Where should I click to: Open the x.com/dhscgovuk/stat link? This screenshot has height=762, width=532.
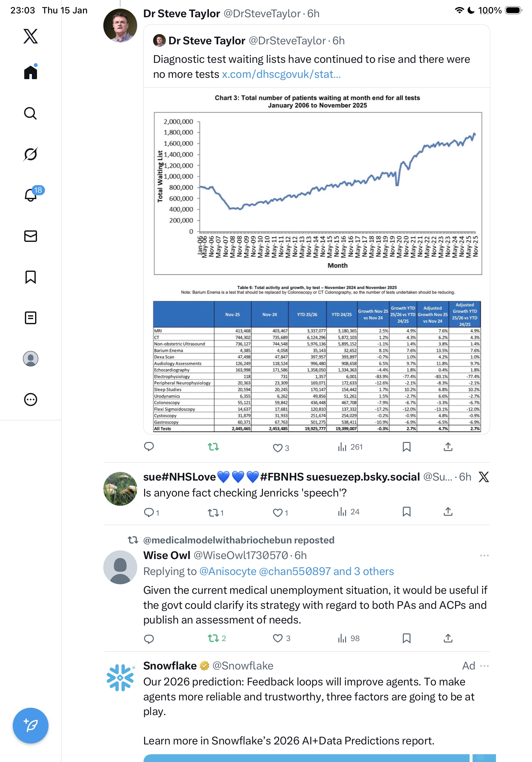[281, 74]
